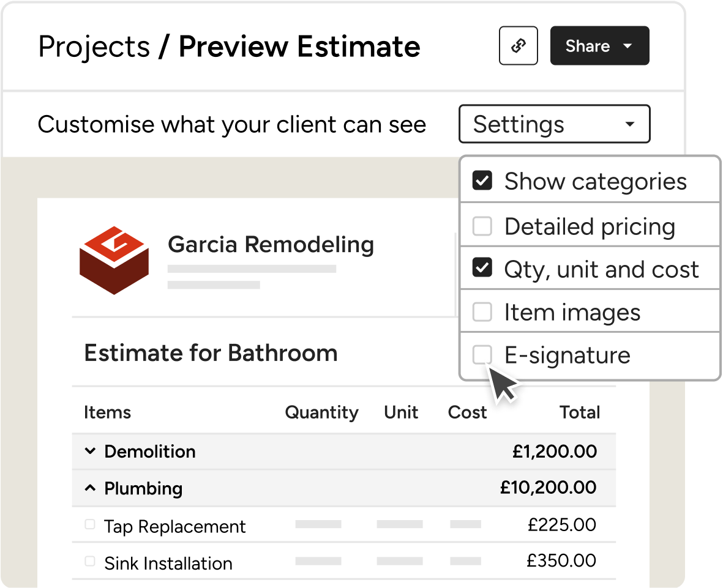Uncheck Qty, unit and cost option
Image resolution: width=723 pixels, height=588 pixels.
tap(482, 268)
